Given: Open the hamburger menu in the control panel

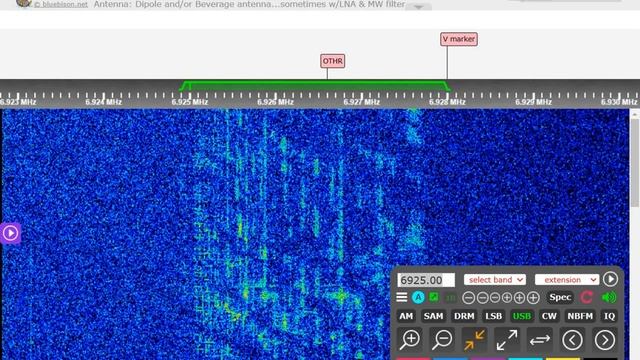Looking at the screenshot, I should pyautogui.click(x=402, y=297).
